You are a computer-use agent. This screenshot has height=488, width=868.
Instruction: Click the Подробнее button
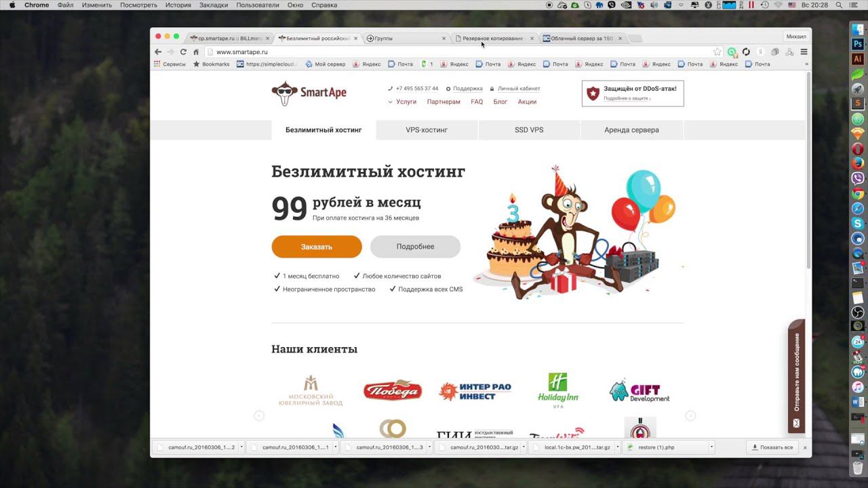pyautogui.click(x=415, y=247)
